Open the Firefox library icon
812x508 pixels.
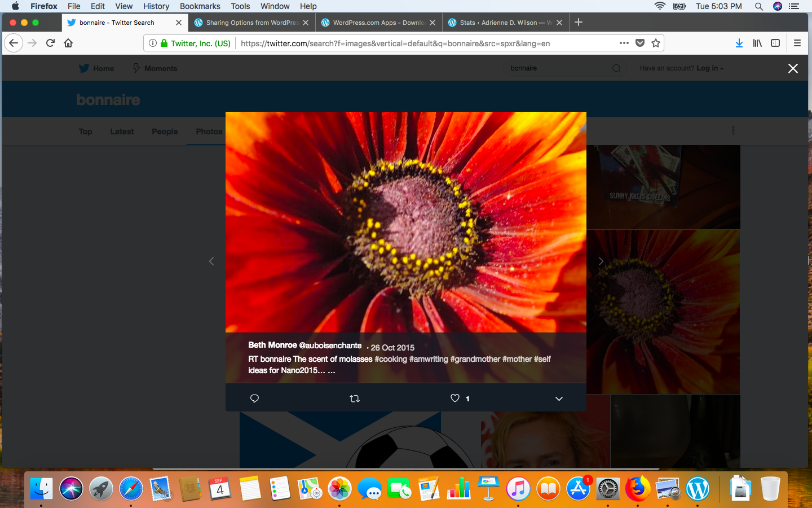pos(757,43)
